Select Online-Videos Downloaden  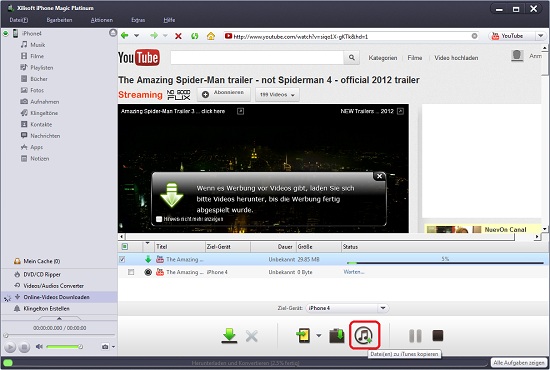(x=56, y=297)
